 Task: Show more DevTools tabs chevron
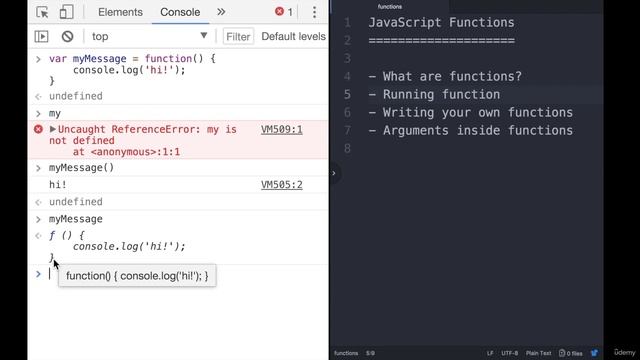point(221,12)
